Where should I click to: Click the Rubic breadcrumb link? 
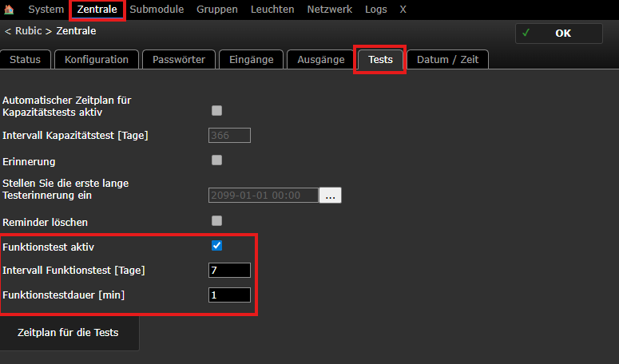tap(30, 31)
